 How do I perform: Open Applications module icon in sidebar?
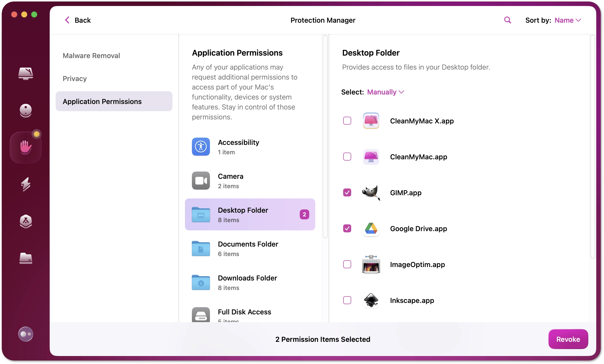[26, 221]
